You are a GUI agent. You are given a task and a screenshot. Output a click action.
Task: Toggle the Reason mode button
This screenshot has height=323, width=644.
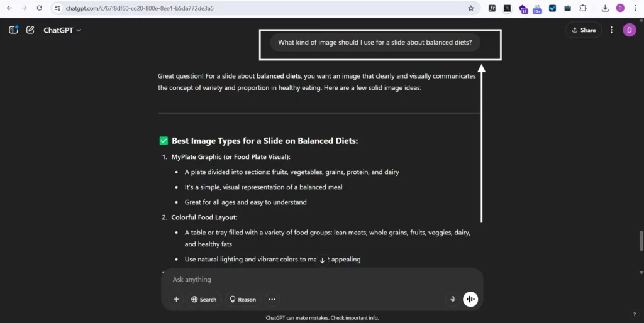coord(242,300)
